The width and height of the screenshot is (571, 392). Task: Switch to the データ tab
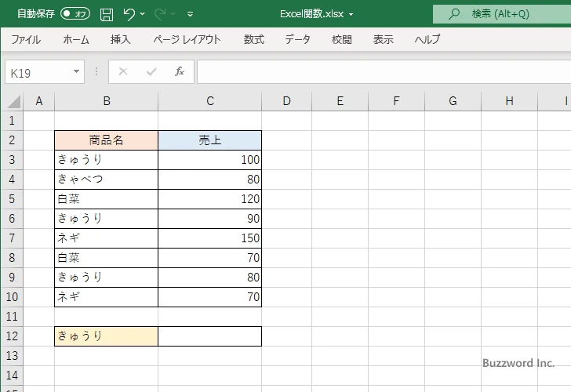coord(297,39)
